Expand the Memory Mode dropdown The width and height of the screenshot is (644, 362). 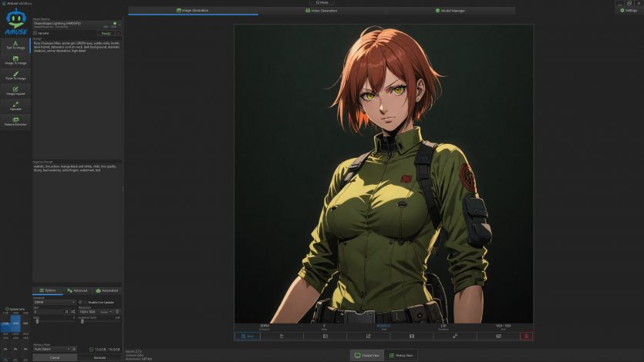(x=54, y=349)
